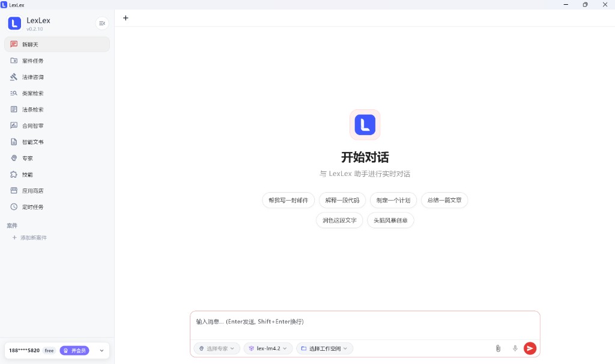The image size is (615, 364).
Task: Click the 定时任务 clock icon
Action: (14, 207)
